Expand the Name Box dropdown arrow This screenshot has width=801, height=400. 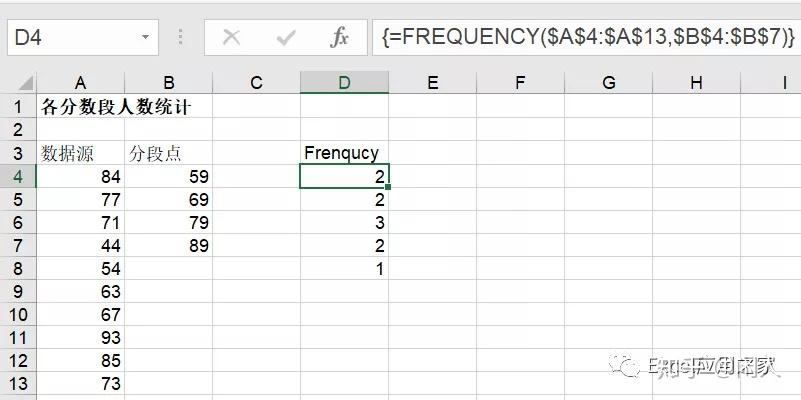[146, 37]
